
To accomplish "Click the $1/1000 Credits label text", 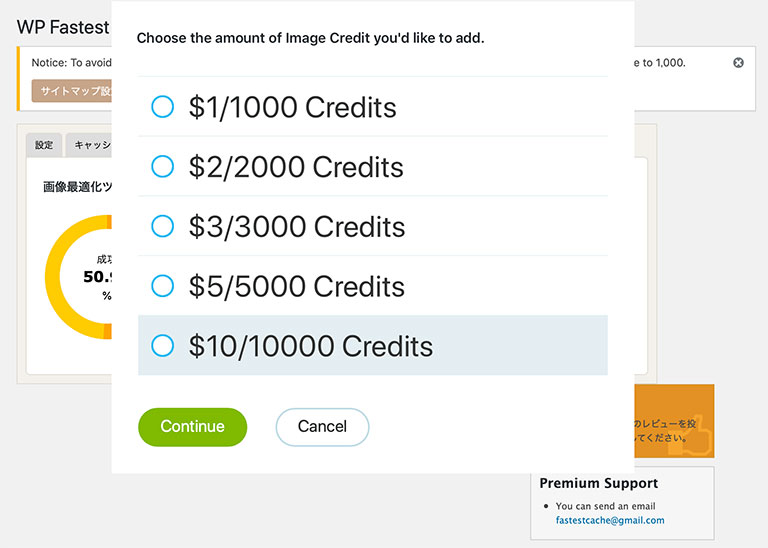I will pos(292,107).
